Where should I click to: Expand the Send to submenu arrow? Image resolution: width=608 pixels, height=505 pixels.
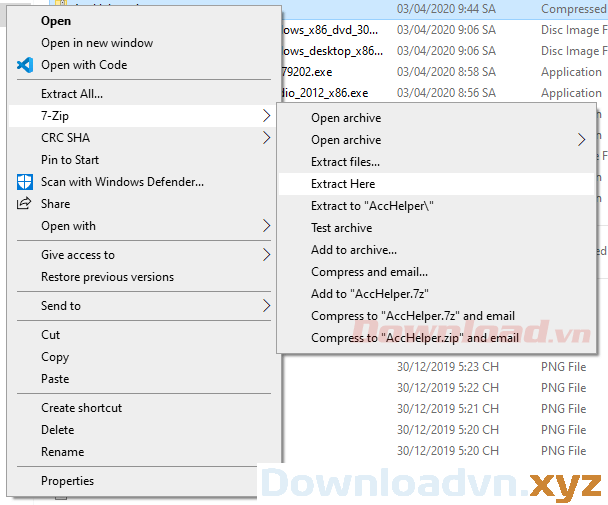tap(266, 306)
